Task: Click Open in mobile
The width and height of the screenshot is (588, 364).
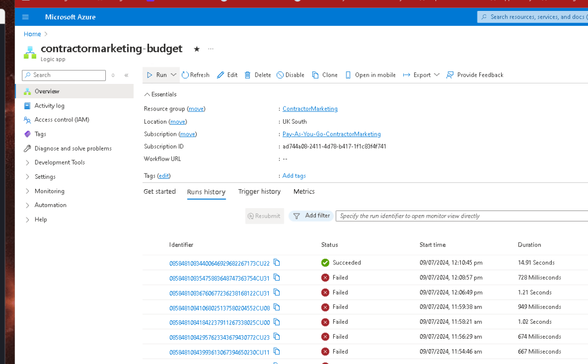Action: [x=371, y=75]
